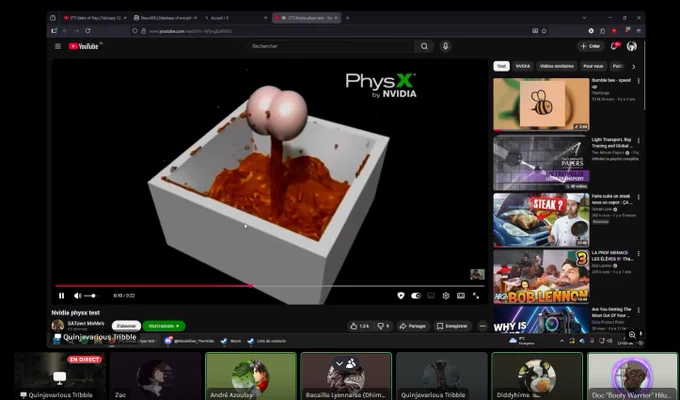Open the more actions ellipsis button

click(x=483, y=326)
